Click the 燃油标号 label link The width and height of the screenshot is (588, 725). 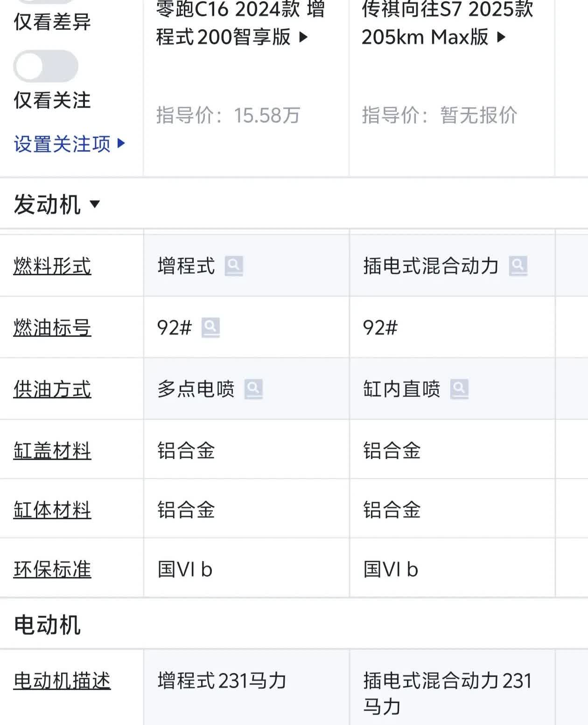[x=52, y=328]
